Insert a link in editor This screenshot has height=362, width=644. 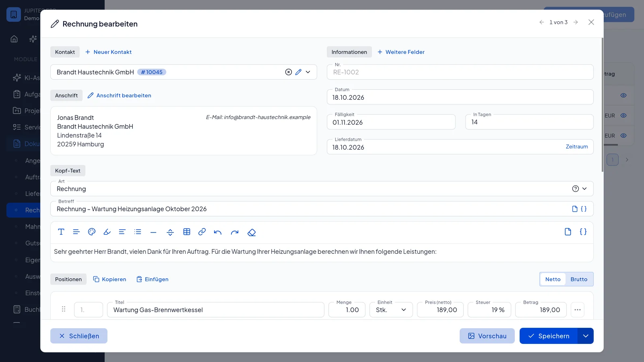(x=202, y=232)
